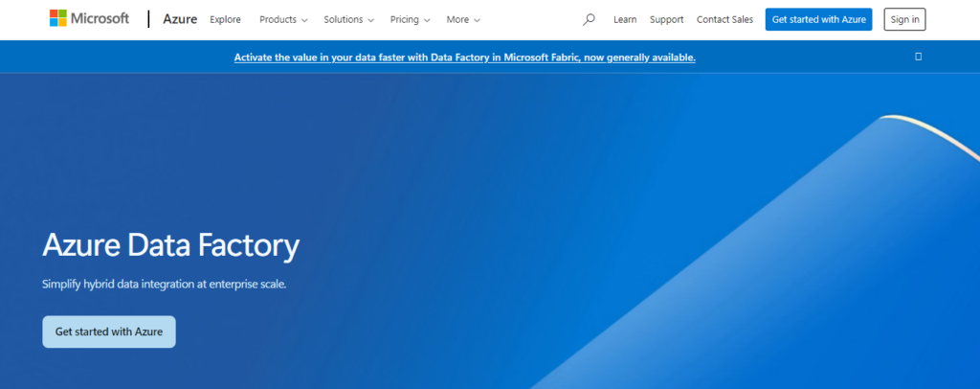Click the 'Simplify hybrid data integration' tagline

point(165,284)
